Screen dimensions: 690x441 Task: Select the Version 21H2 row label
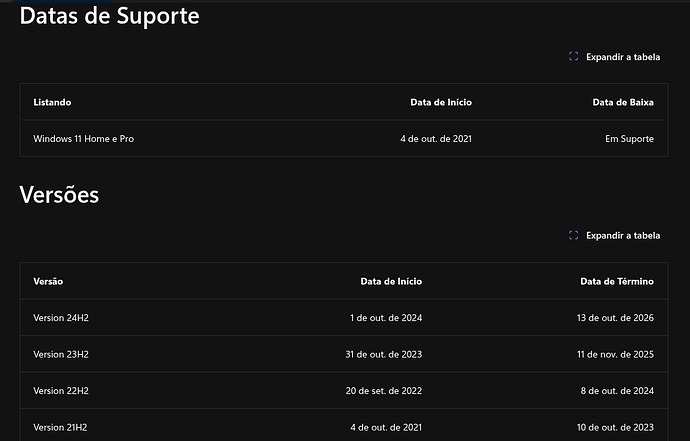[x=61, y=427]
